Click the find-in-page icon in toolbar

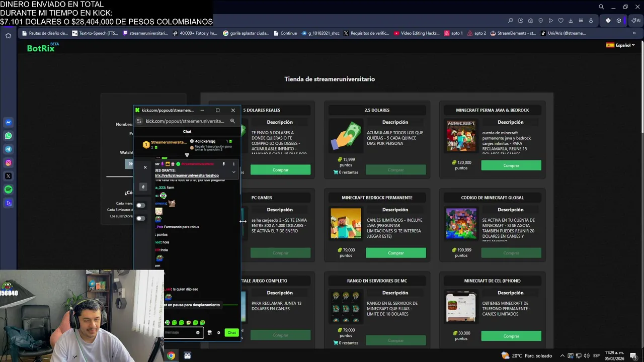[x=511, y=21]
